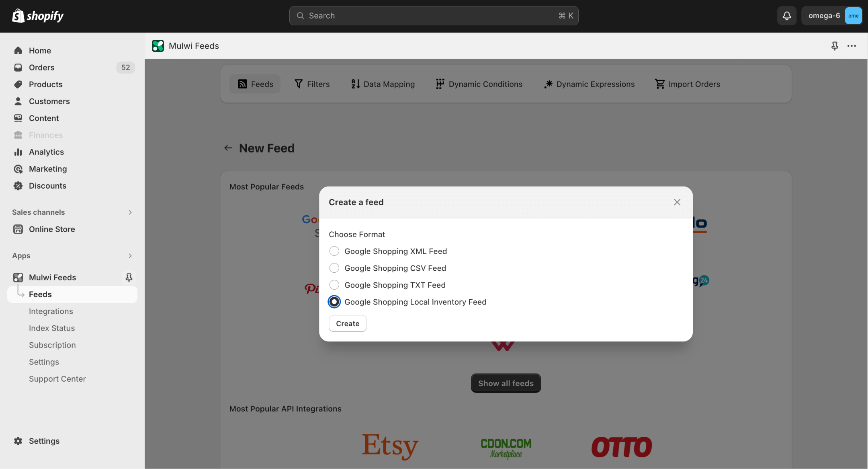Viewport: 868px width, 469px height.
Task: Open Index Status in the sidebar
Action: coord(52,328)
